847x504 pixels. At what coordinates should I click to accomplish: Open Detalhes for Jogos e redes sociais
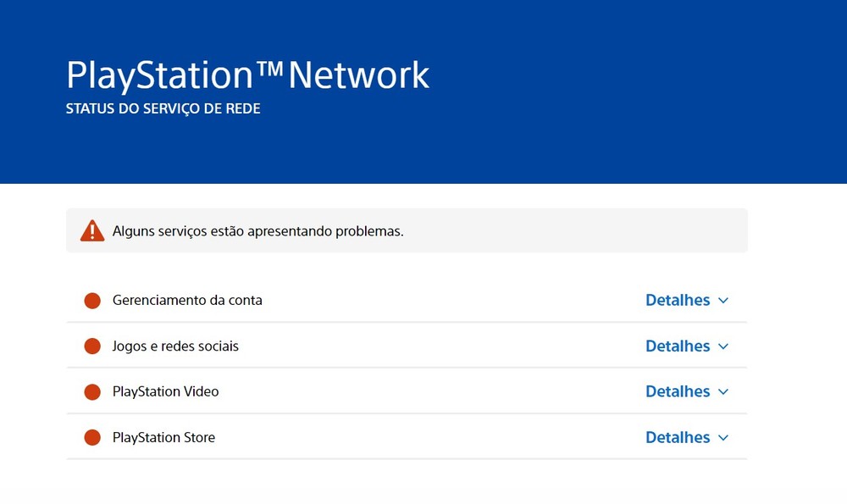tap(677, 346)
